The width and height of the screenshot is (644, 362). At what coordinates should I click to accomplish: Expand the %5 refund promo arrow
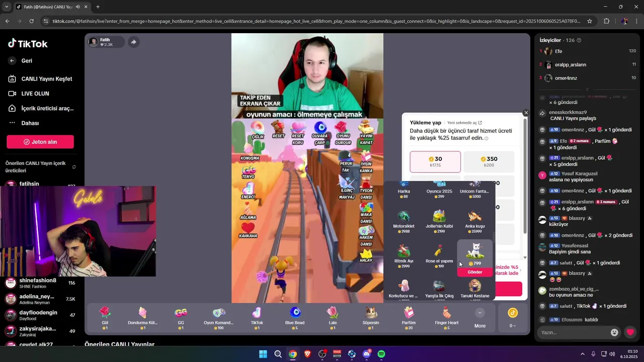click(521, 270)
